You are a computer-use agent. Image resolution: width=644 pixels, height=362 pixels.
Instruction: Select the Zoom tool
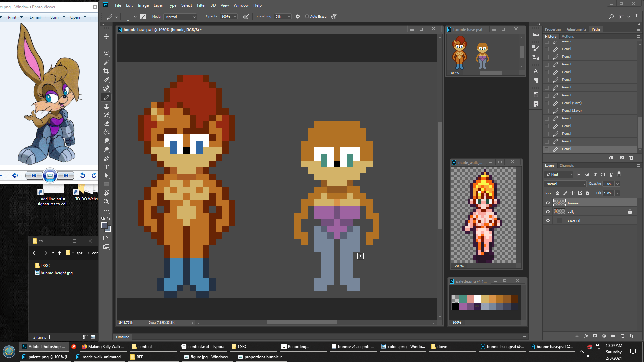click(106, 202)
